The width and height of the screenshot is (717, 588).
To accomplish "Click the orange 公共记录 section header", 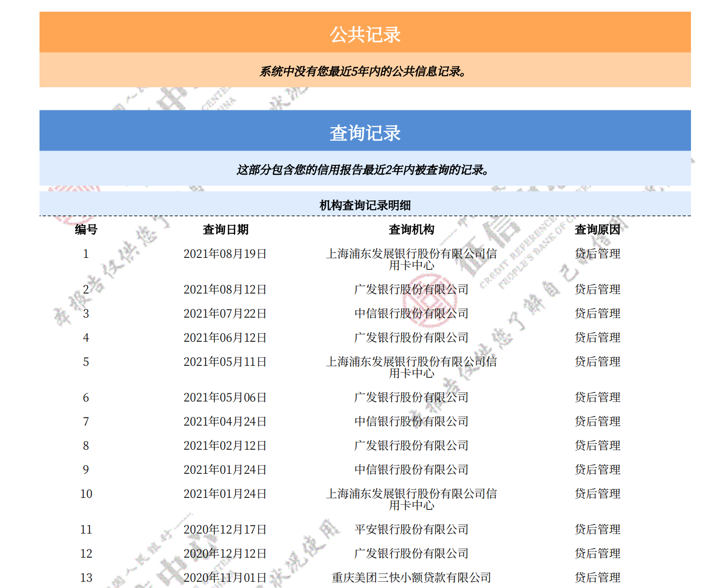I will pos(365,34).
